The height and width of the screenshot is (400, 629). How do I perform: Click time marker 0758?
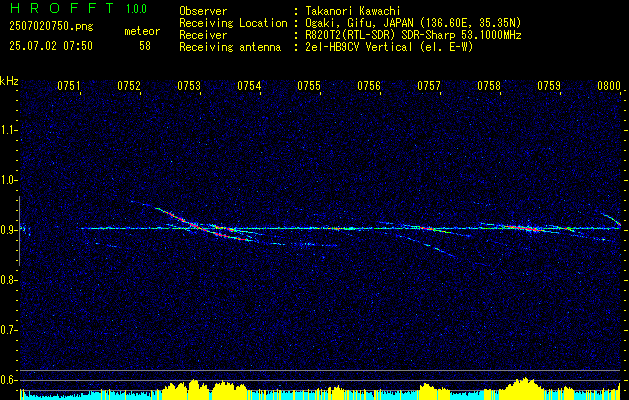(x=489, y=86)
